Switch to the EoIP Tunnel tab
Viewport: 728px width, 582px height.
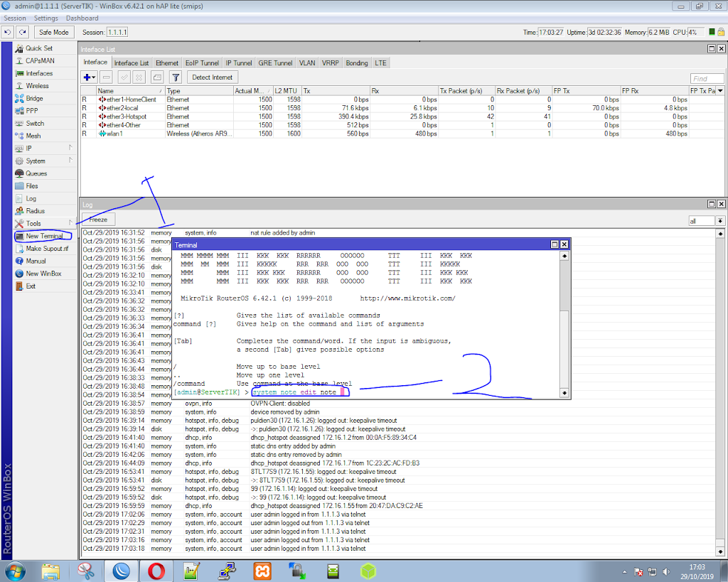point(202,63)
